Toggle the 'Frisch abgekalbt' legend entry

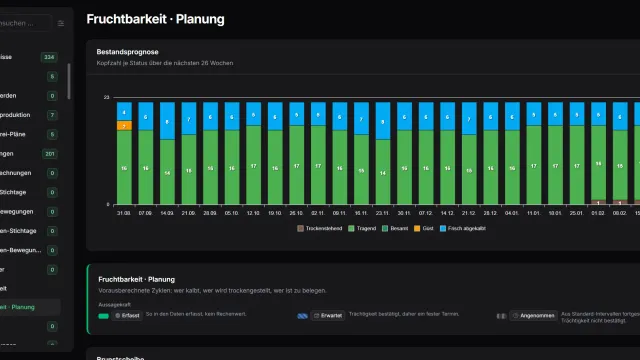pyautogui.click(x=463, y=229)
